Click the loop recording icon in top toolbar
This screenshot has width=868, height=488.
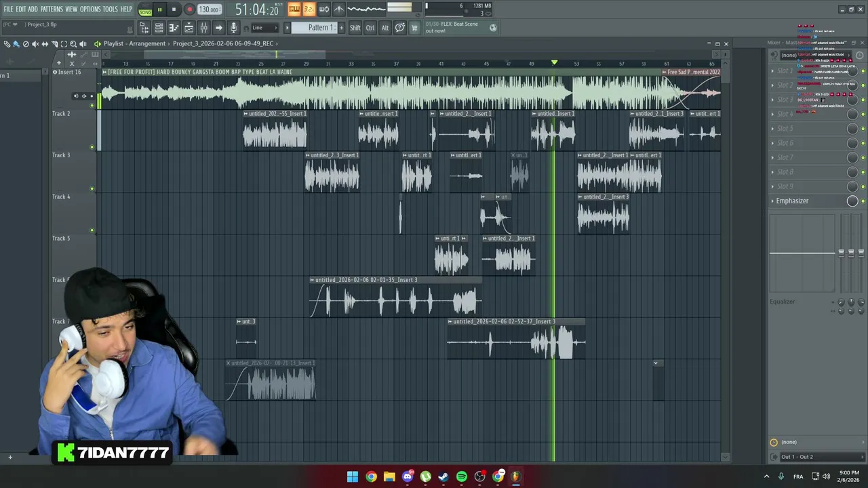tap(324, 9)
